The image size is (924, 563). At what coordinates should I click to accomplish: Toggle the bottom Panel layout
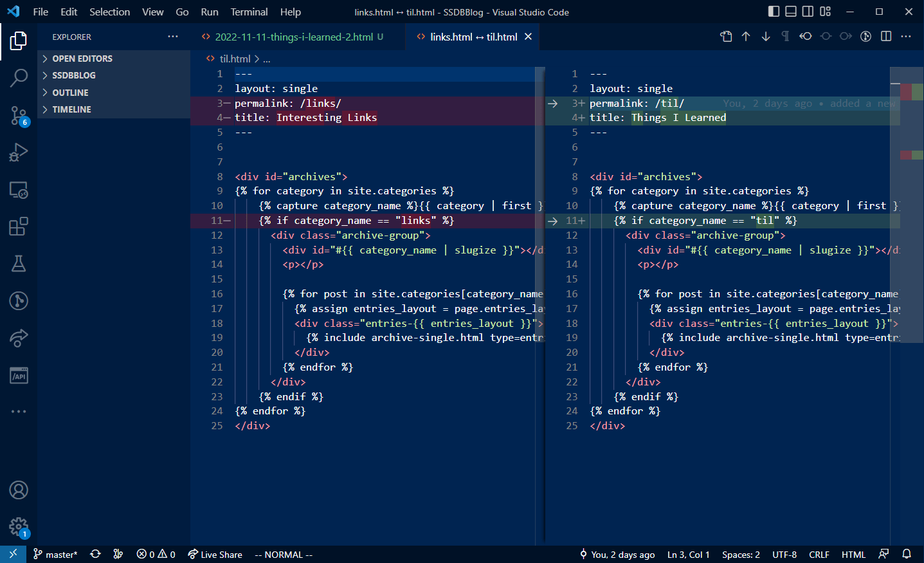[x=791, y=12]
